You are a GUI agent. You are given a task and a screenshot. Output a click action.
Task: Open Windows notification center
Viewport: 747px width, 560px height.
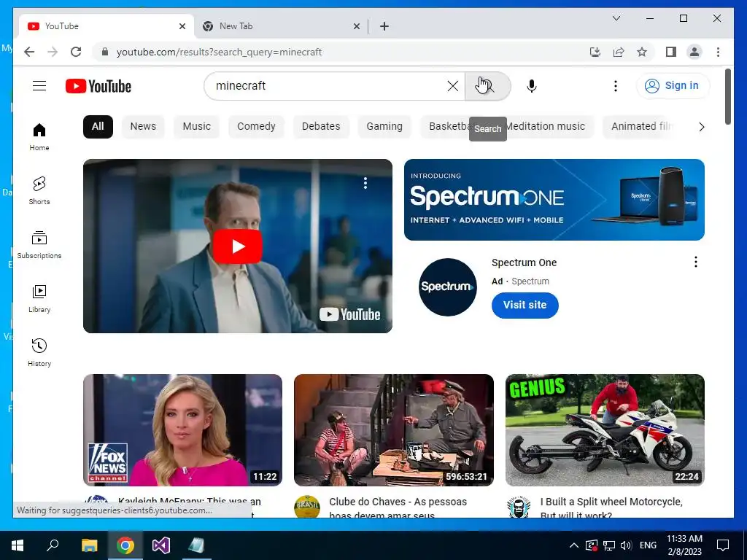pos(723,545)
